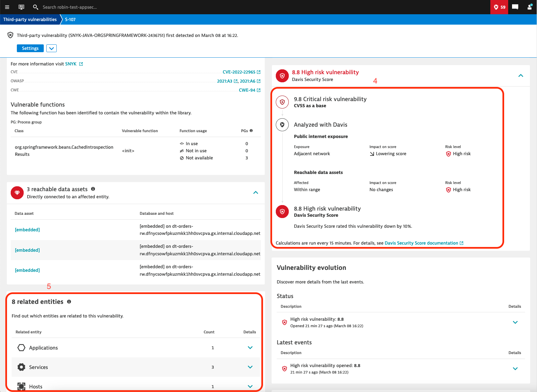The image size is (537, 392).
Task: Collapse the reachable data assets section
Action: click(255, 192)
